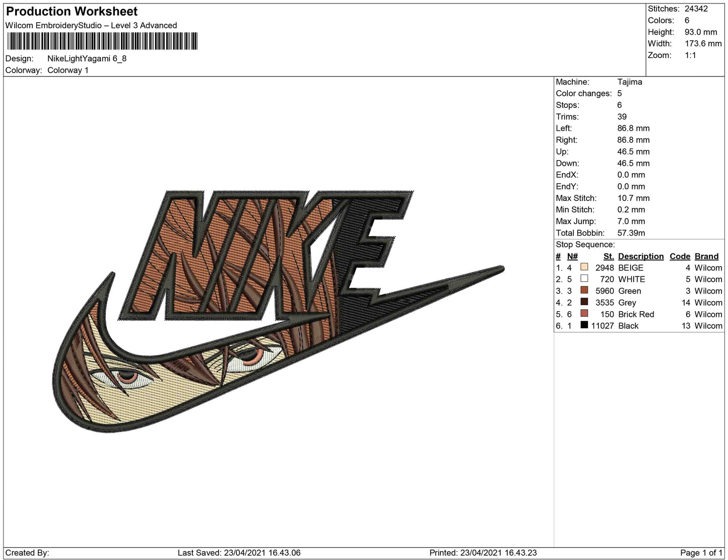Click the "Code" column header
Viewport: 728px width, 560px height.
click(x=680, y=256)
